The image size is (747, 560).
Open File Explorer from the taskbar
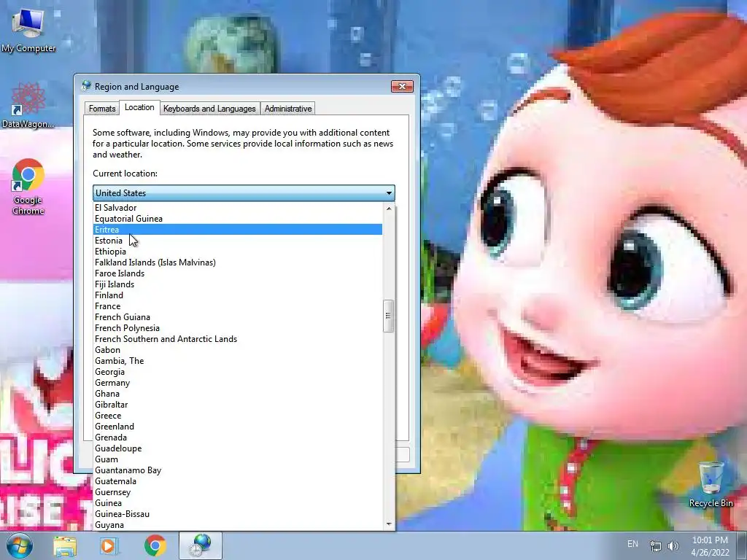tap(65, 546)
